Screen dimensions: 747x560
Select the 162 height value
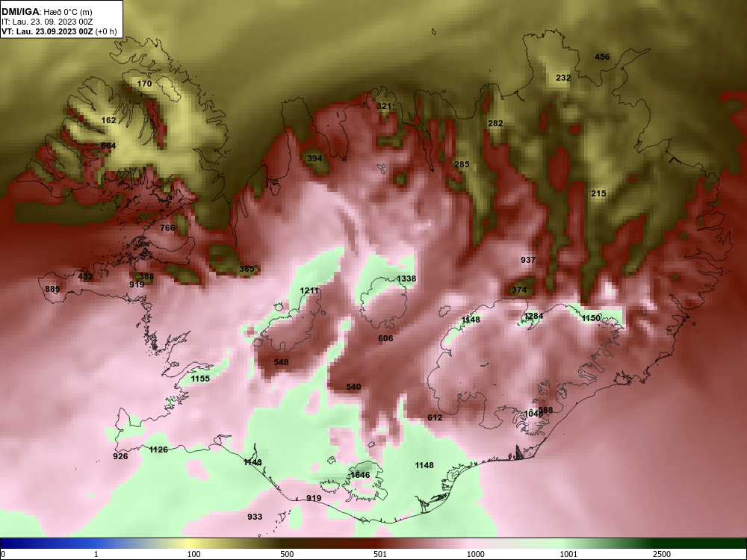tap(108, 120)
